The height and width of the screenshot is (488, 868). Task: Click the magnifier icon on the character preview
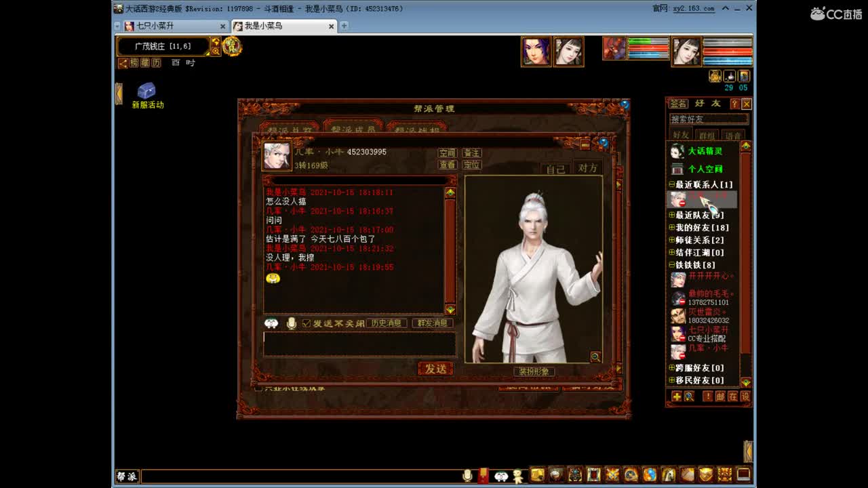(x=595, y=357)
